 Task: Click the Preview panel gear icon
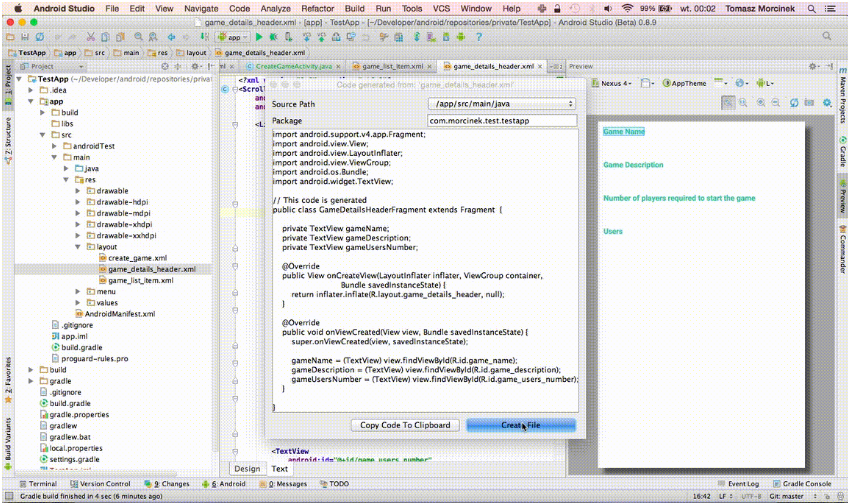pyautogui.click(x=812, y=66)
